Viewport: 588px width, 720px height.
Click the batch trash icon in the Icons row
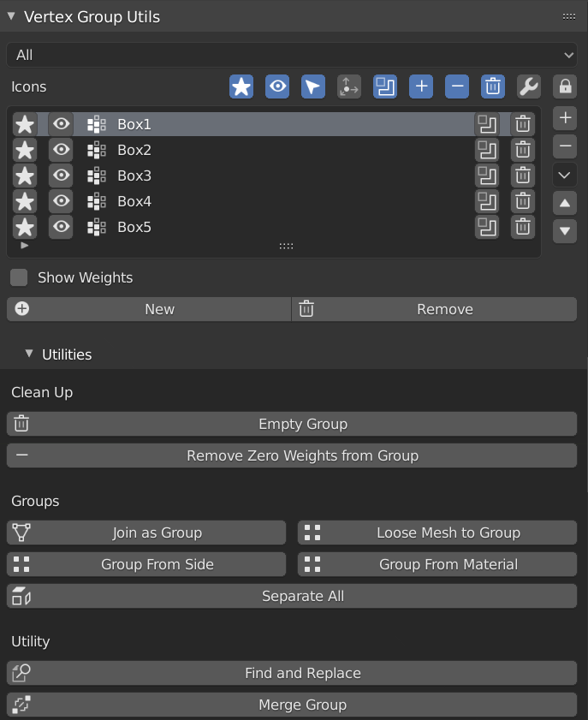[x=492, y=86]
